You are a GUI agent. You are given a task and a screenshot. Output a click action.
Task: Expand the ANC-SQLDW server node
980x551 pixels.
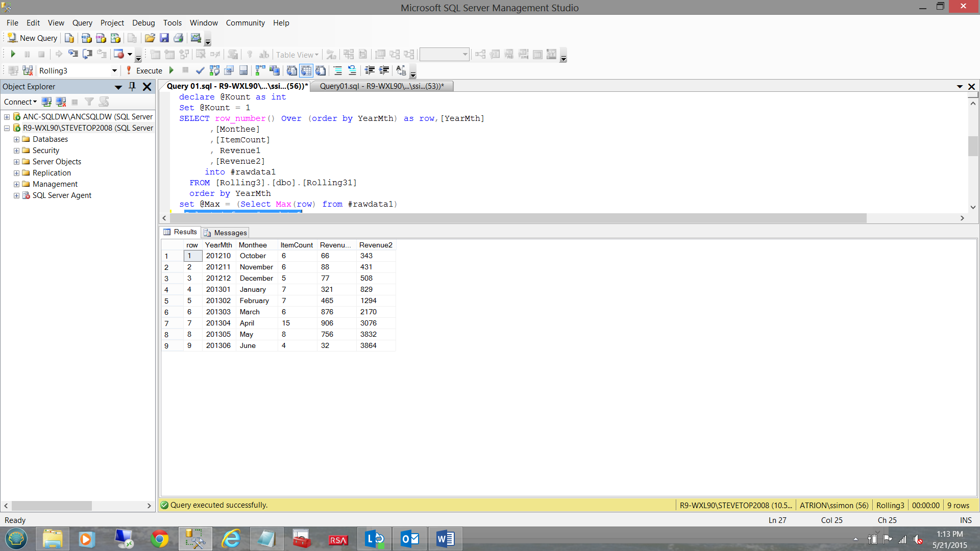(7, 117)
